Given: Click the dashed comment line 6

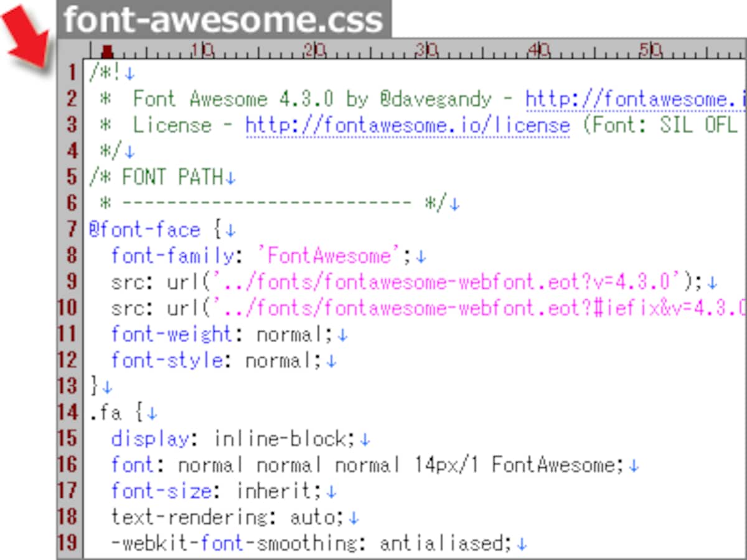Looking at the screenshot, I should click(273, 204).
